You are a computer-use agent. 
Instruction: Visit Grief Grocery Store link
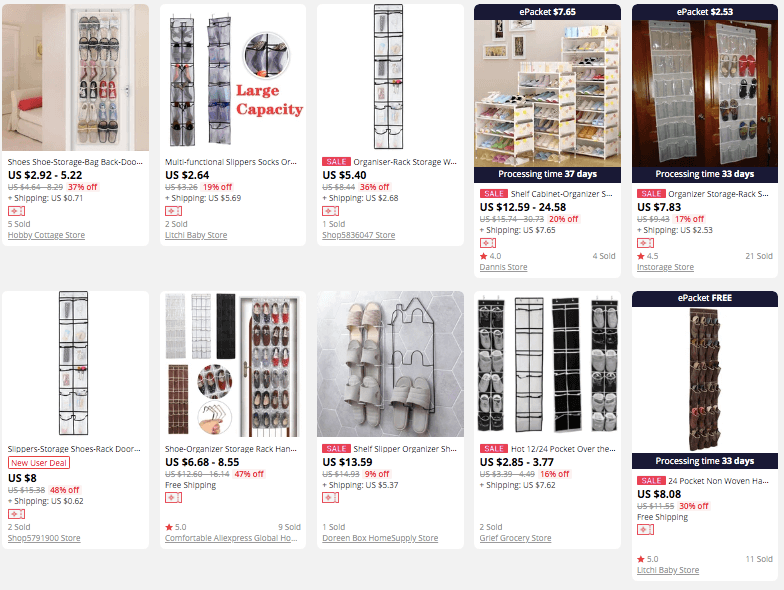click(x=515, y=538)
